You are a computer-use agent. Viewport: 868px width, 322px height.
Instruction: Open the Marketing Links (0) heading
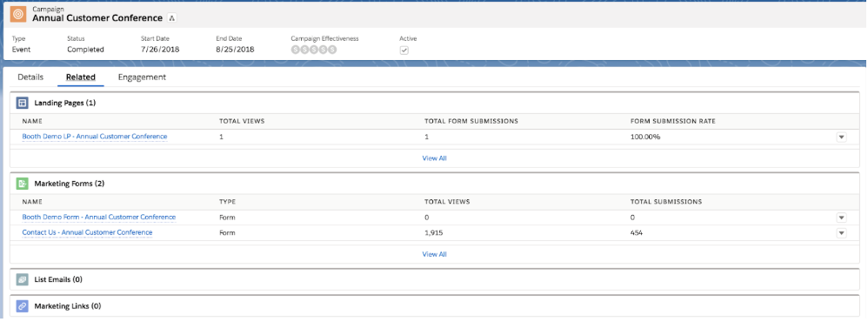point(68,306)
